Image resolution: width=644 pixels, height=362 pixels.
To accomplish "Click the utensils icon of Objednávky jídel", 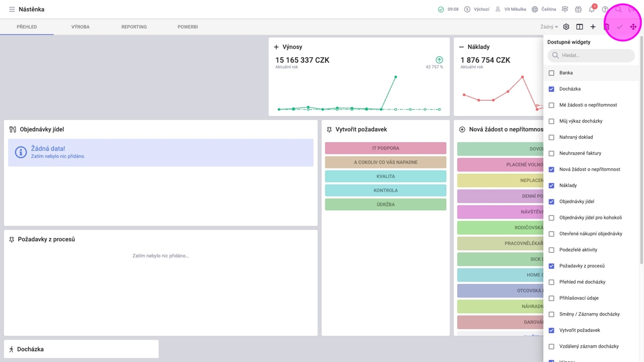I will coord(13,129).
